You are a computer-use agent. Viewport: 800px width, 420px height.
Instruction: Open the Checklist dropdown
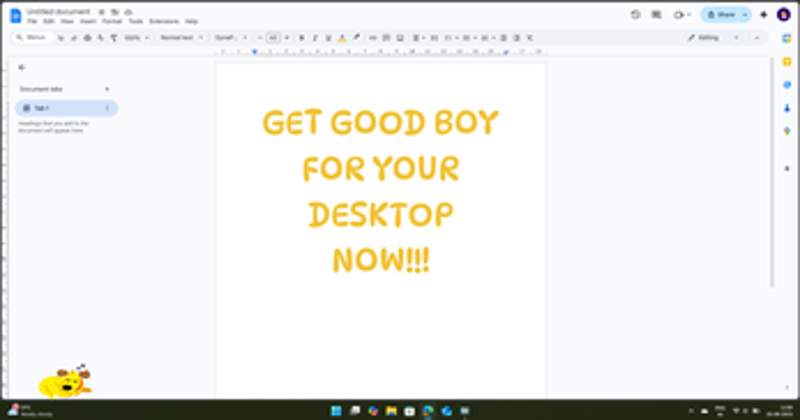[451, 38]
